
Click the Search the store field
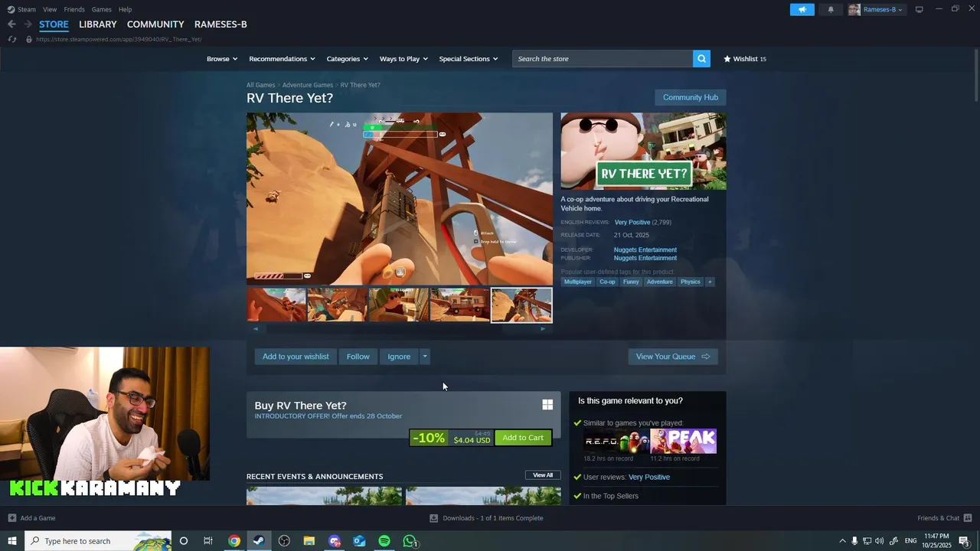[603, 59]
